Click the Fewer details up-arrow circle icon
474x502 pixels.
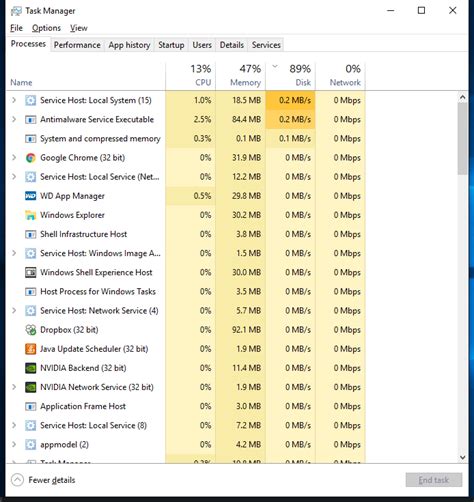17,480
